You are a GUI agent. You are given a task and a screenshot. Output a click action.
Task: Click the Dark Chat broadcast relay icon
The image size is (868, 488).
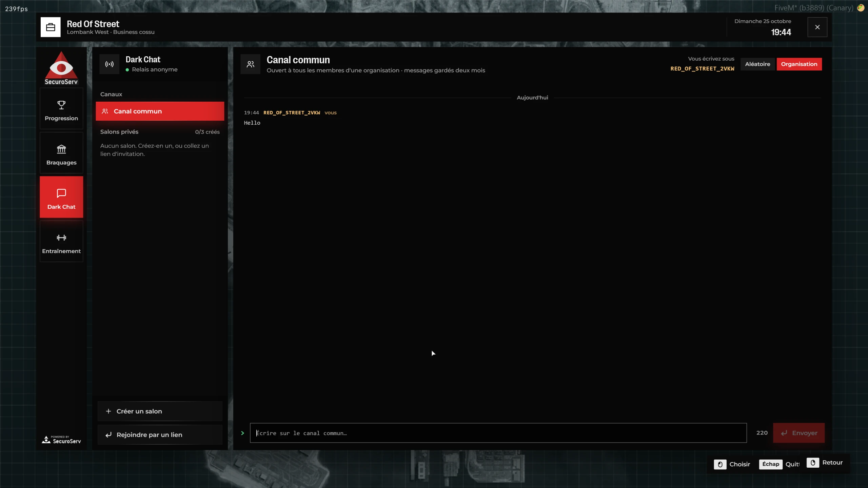pyautogui.click(x=109, y=64)
